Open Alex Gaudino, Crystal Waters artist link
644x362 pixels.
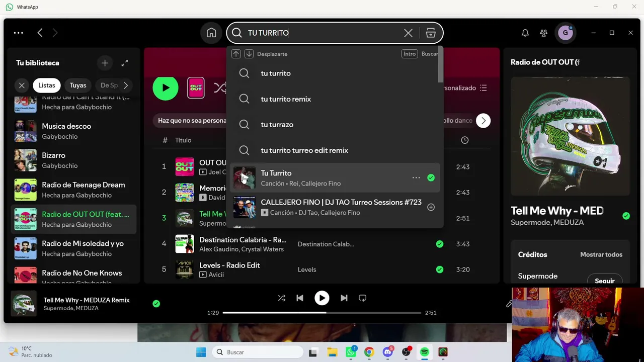click(242, 249)
